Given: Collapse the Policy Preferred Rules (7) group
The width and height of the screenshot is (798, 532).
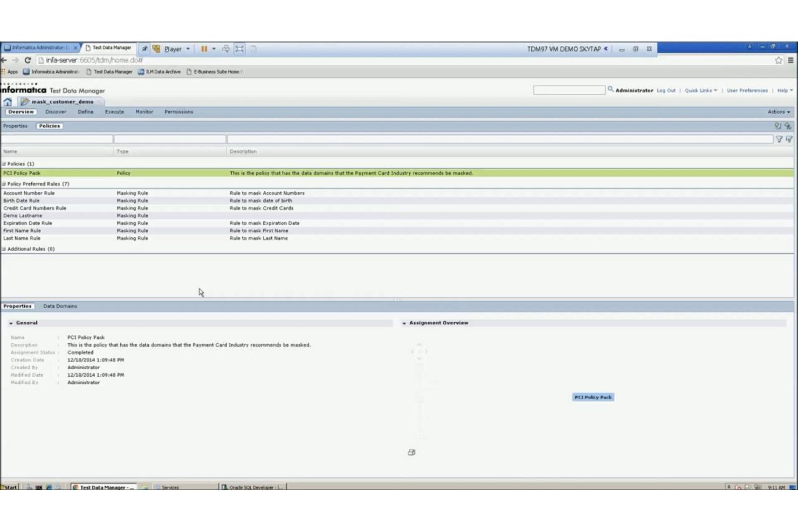Looking at the screenshot, I should coord(4,184).
